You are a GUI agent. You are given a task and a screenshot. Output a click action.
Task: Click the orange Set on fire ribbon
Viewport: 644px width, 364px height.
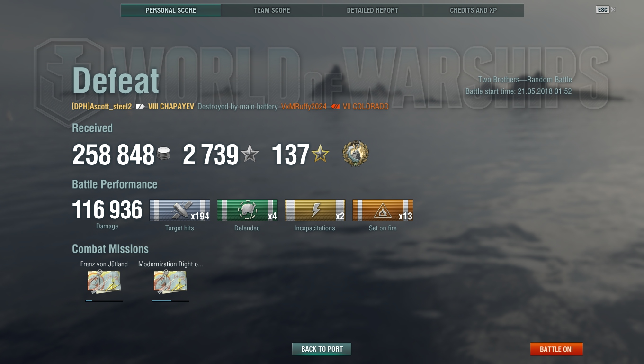tap(383, 210)
